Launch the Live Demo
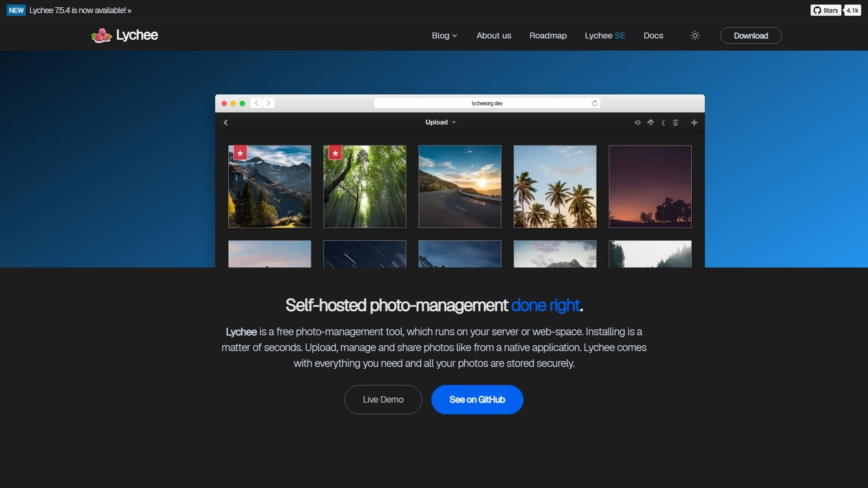This screenshot has width=868, height=488. (x=383, y=399)
